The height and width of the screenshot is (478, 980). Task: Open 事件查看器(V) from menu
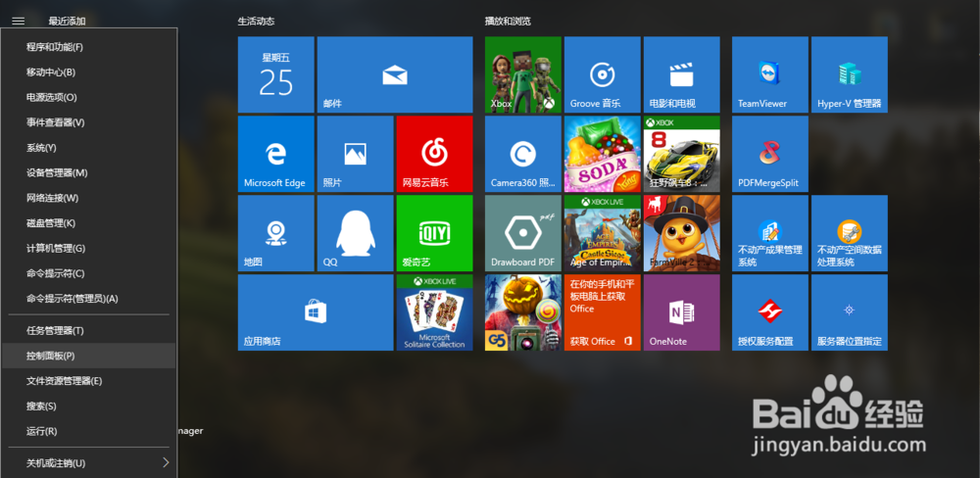point(89,122)
